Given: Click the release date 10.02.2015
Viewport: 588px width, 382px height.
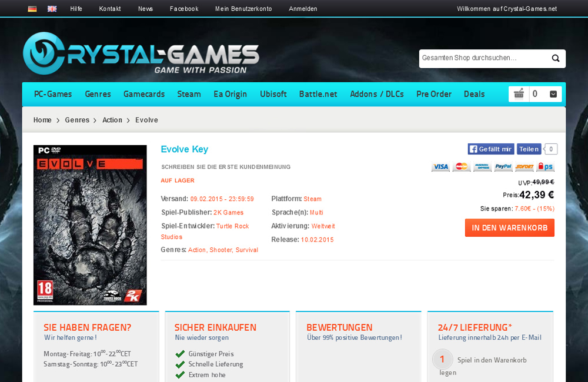Looking at the screenshot, I should (317, 240).
